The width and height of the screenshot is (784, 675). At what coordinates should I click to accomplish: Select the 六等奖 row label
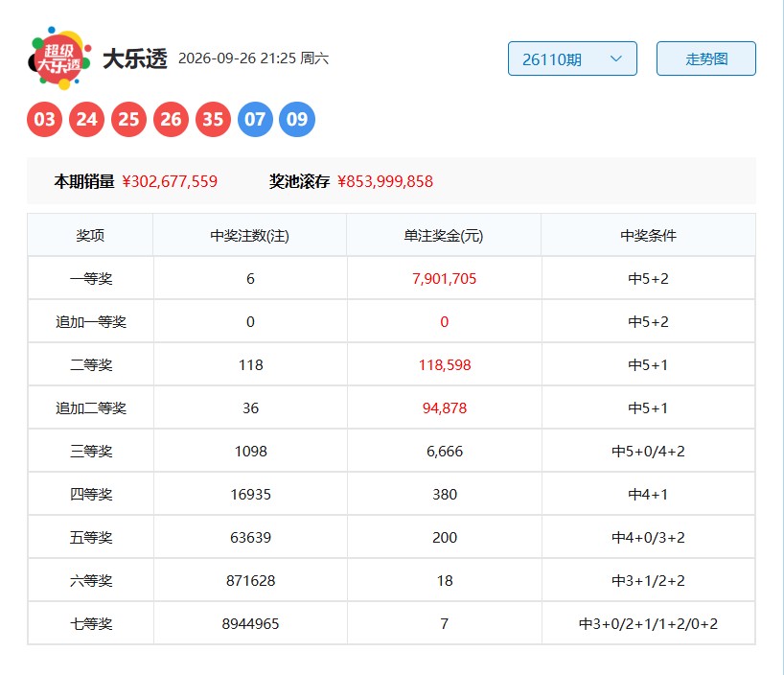[91, 580]
